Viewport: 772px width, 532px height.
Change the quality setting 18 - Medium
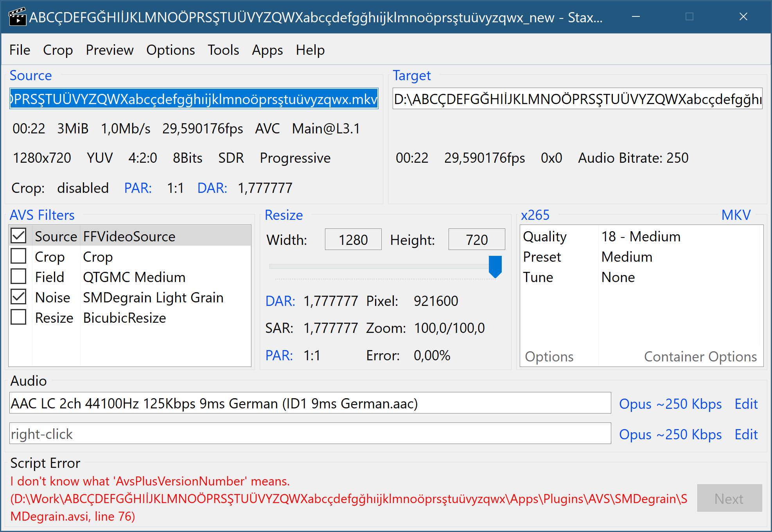coord(641,236)
